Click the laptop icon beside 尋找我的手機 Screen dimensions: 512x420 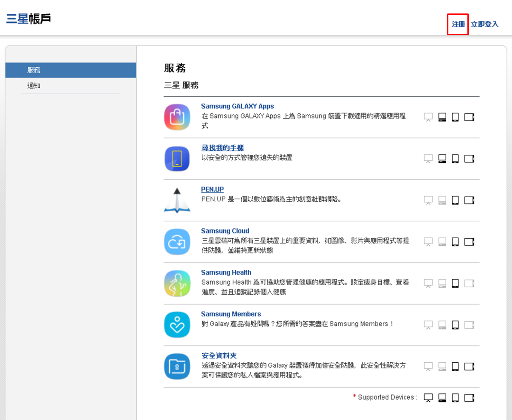(441, 159)
